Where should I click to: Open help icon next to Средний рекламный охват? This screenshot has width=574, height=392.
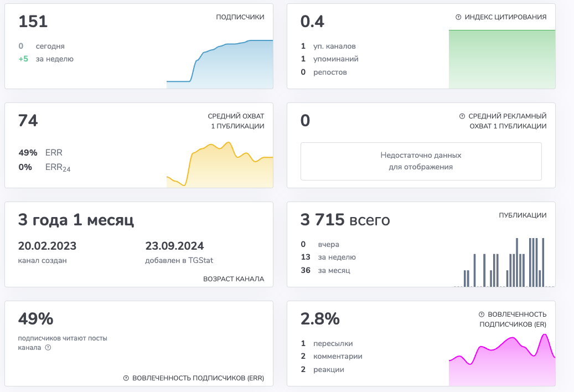[462, 116]
